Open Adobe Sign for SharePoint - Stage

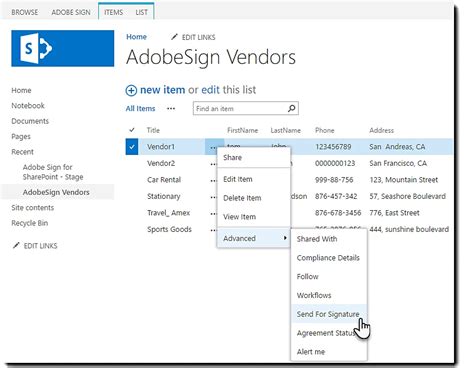(x=53, y=172)
